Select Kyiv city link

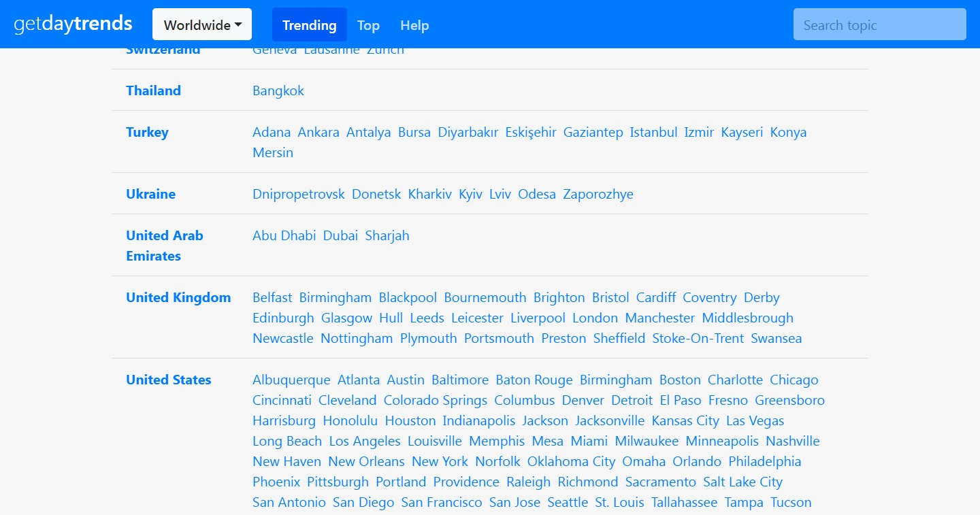pos(470,194)
